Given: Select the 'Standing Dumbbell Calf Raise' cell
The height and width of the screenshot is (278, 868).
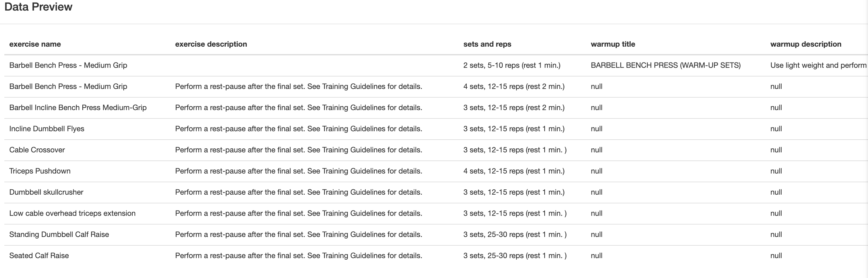Looking at the screenshot, I should pos(59,234).
